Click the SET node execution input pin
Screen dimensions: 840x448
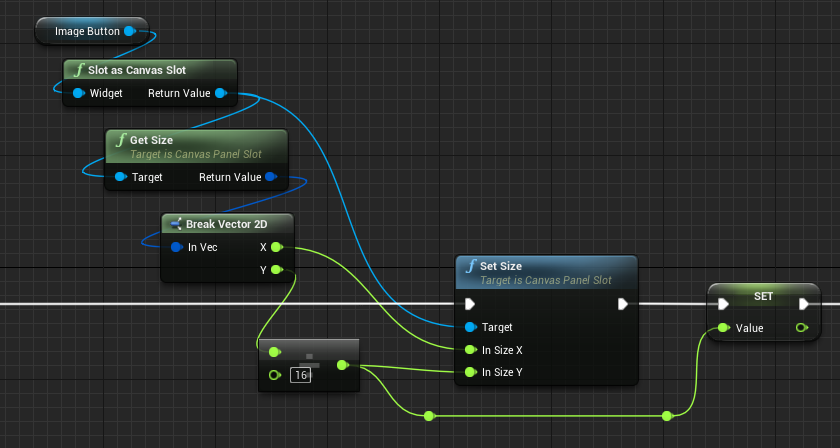coord(723,304)
